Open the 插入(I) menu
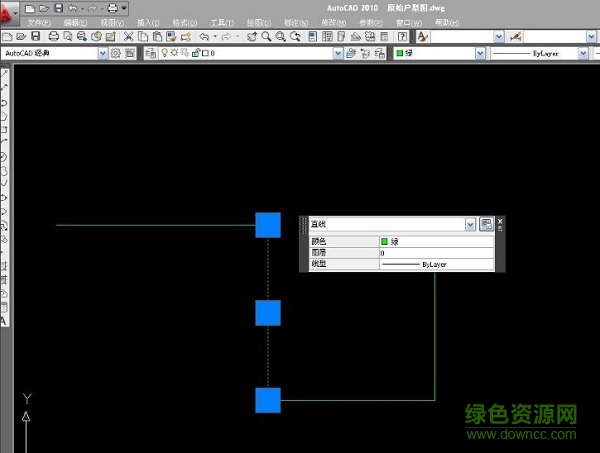 click(x=148, y=23)
